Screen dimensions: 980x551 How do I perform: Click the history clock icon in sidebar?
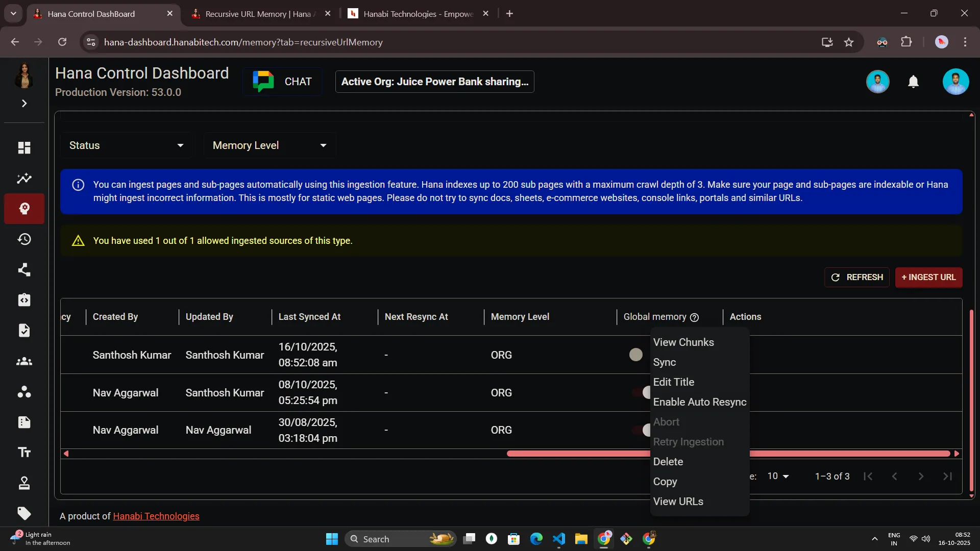[x=24, y=239]
